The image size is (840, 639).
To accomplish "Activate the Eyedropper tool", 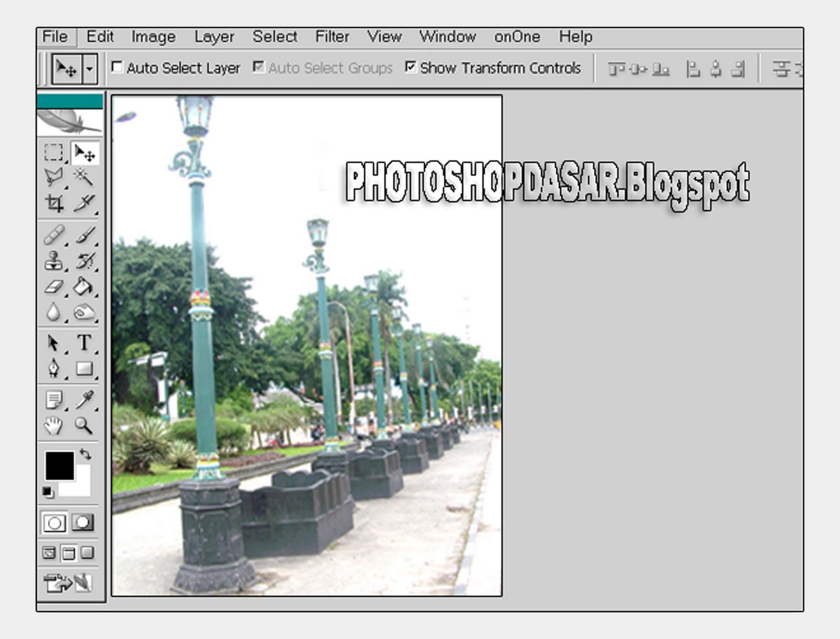I will point(84,400).
